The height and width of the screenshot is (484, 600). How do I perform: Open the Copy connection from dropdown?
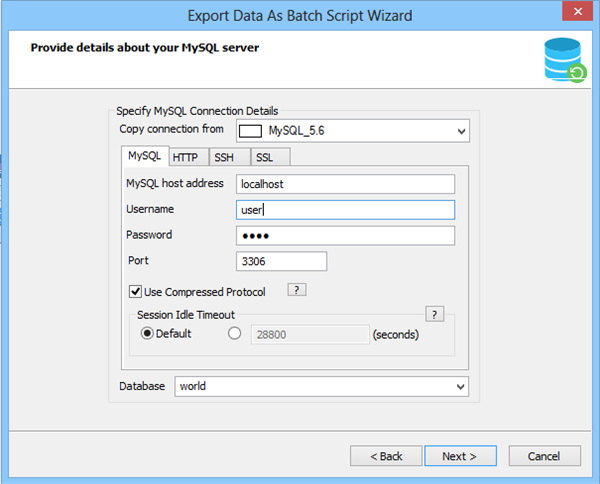[461, 130]
